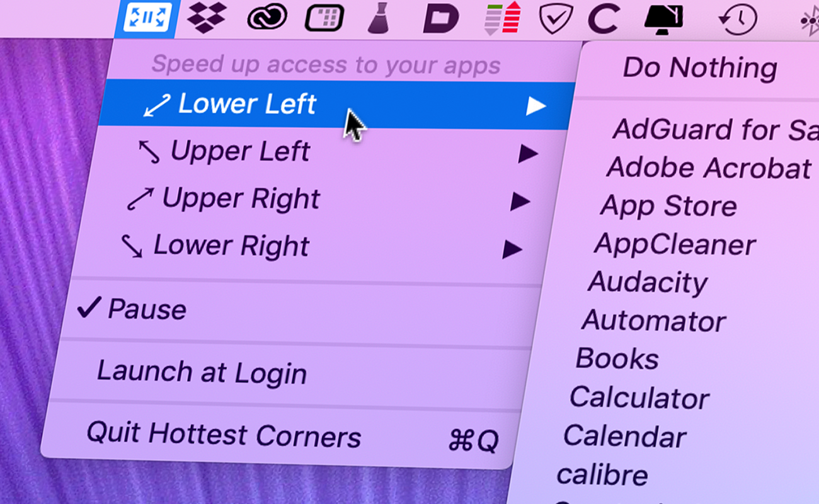Expand the Lower Right submenu arrow
Screen dimensions: 819x504
click(x=512, y=250)
